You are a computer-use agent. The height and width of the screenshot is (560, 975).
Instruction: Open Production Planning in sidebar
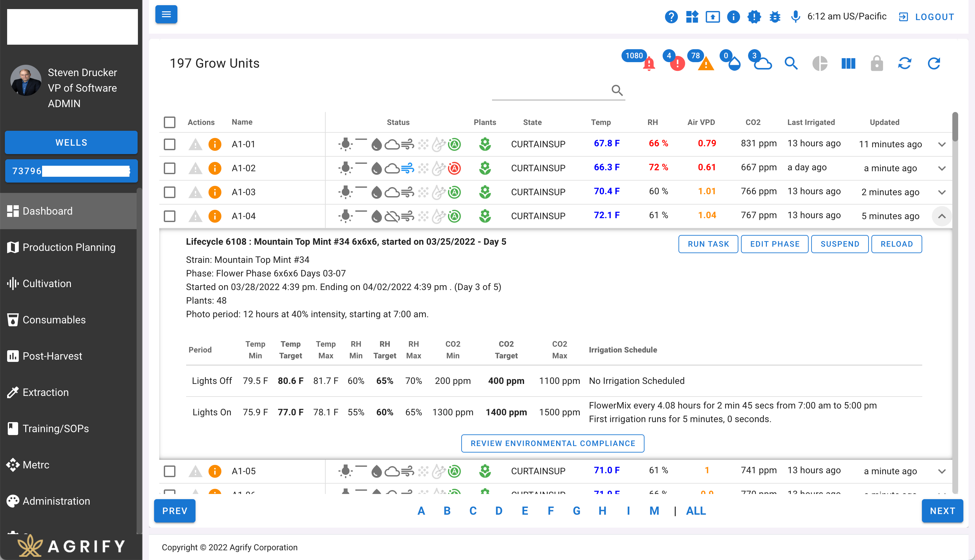69,247
